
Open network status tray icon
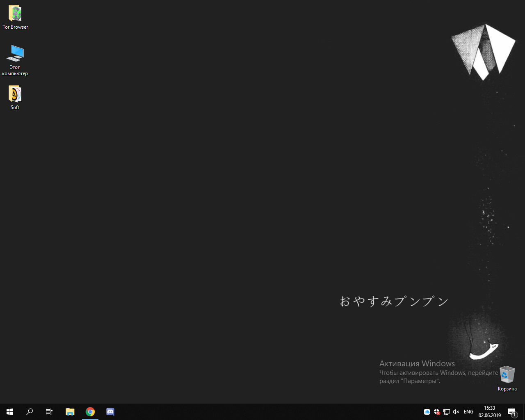point(447,412)
